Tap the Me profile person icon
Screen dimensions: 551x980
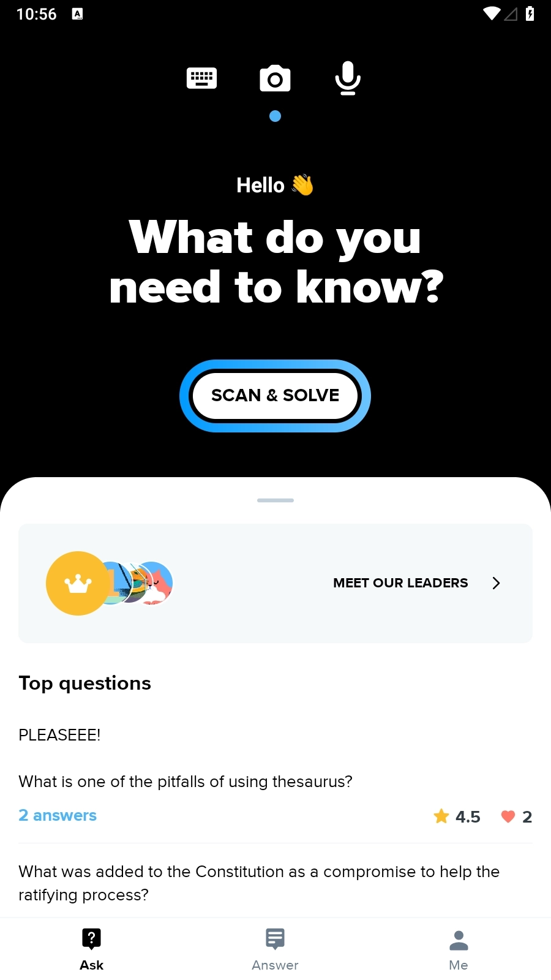459,940
